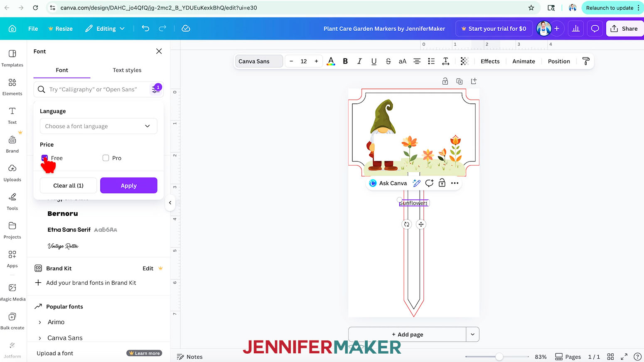Screen dimensions: 644x362
Task: Apply the font filters
Action: tap(129, 186)
